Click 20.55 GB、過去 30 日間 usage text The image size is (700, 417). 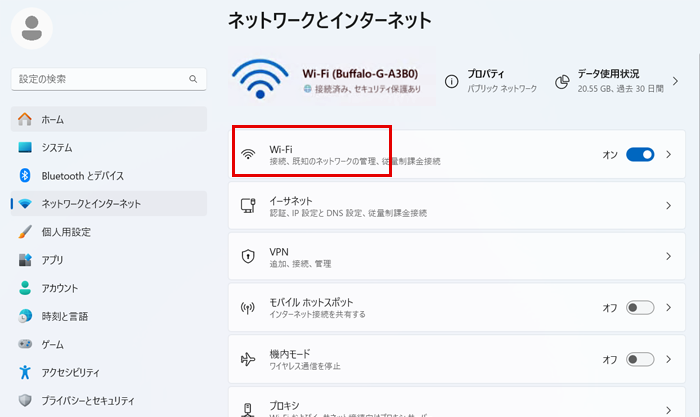tap(621, 88)
